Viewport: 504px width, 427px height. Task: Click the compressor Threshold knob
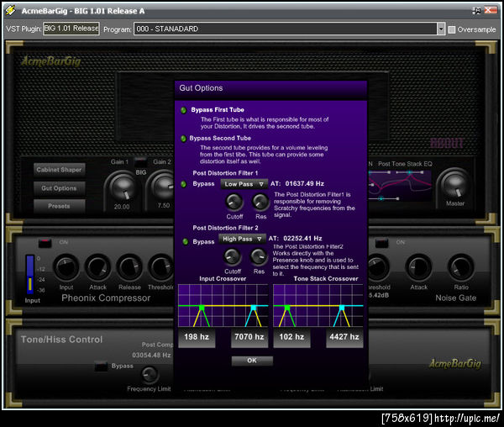pos(160,267)
